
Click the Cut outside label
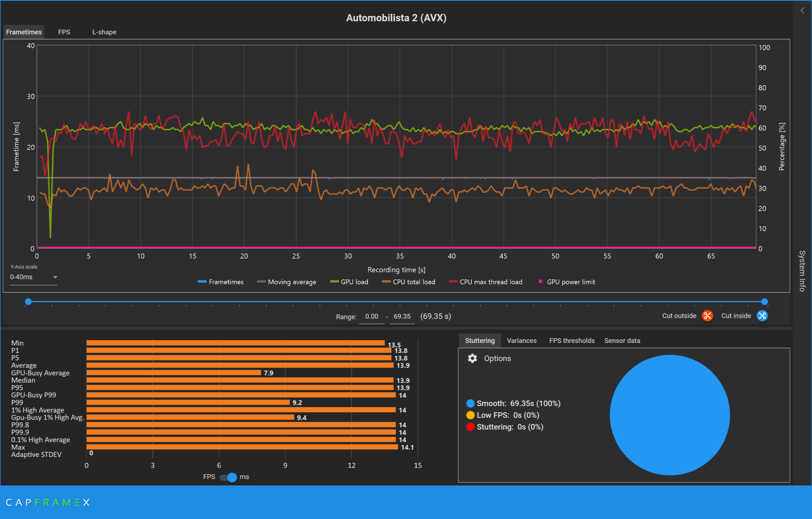pos(679,316)
